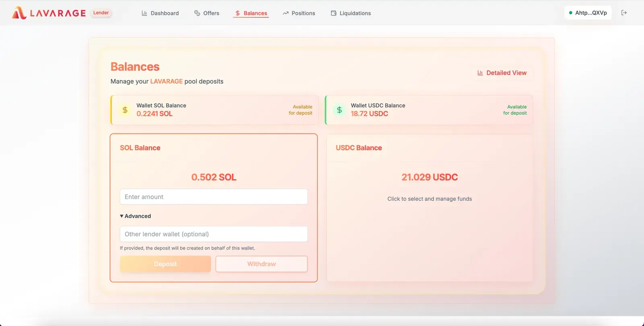Click the SOL Balance heading
Image resolution: width=644 pixels, height=326 pixels.
(x=140, y=148)
